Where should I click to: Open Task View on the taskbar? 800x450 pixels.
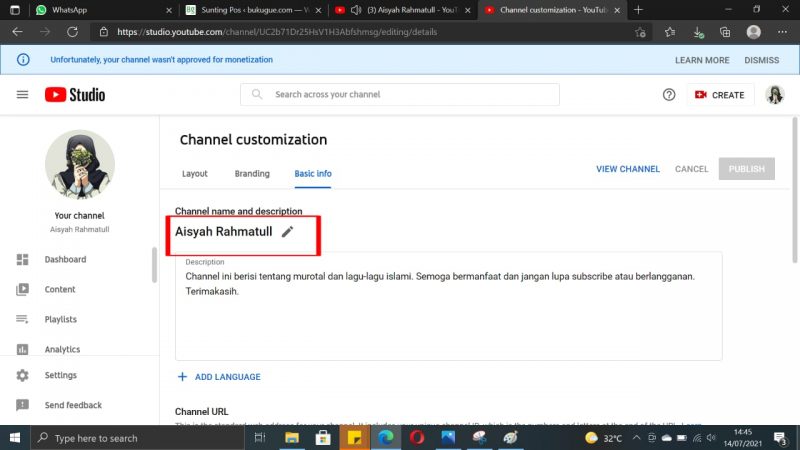pyautogui.click(x=260, y=438)
